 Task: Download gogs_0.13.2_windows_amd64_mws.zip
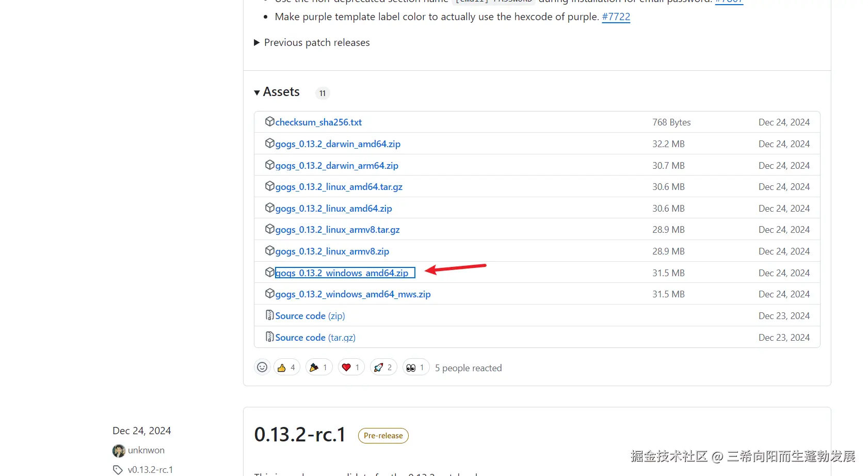pos(353,294)
